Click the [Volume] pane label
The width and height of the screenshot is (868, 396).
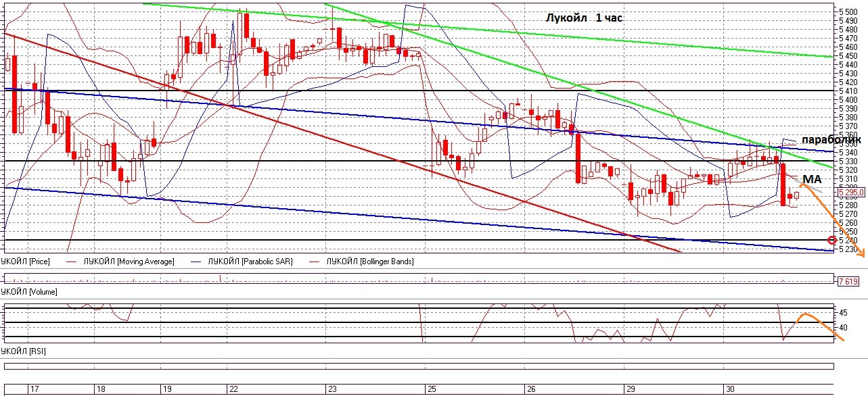pyautogui.click(x=29, y=292)
